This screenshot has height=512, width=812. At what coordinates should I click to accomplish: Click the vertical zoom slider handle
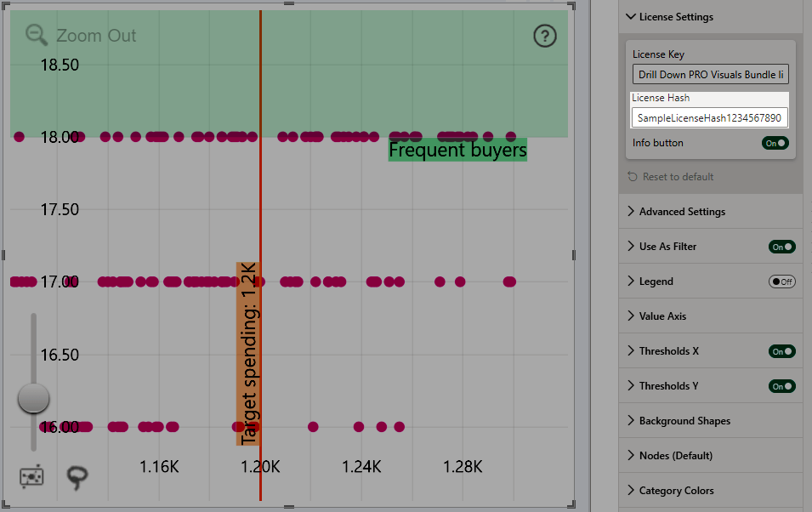point(34,397)
